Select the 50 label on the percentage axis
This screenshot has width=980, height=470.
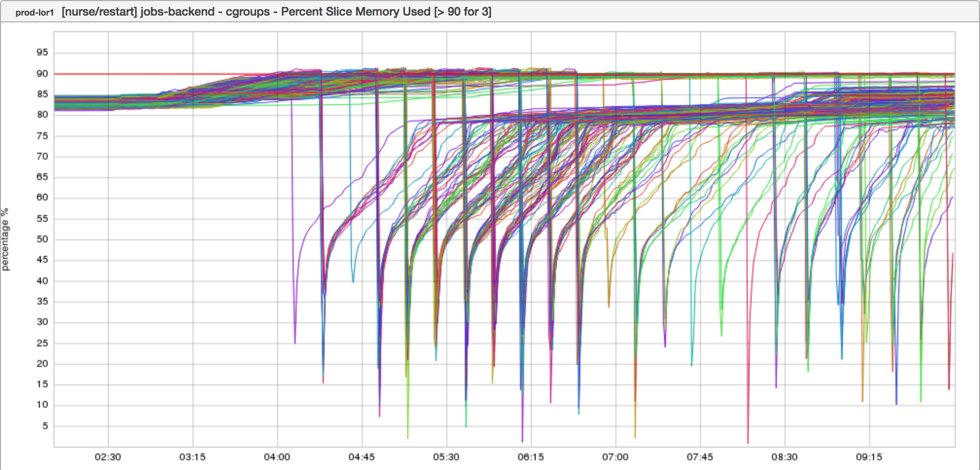pos(42,239)
